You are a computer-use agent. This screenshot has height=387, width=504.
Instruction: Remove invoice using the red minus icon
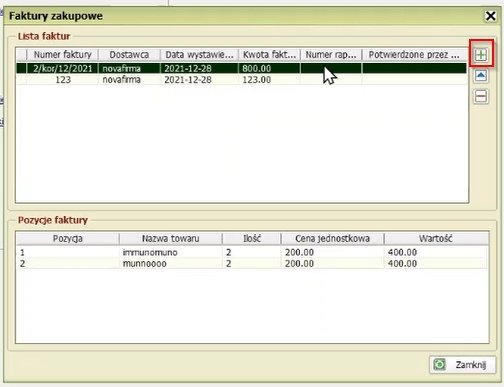481,97
